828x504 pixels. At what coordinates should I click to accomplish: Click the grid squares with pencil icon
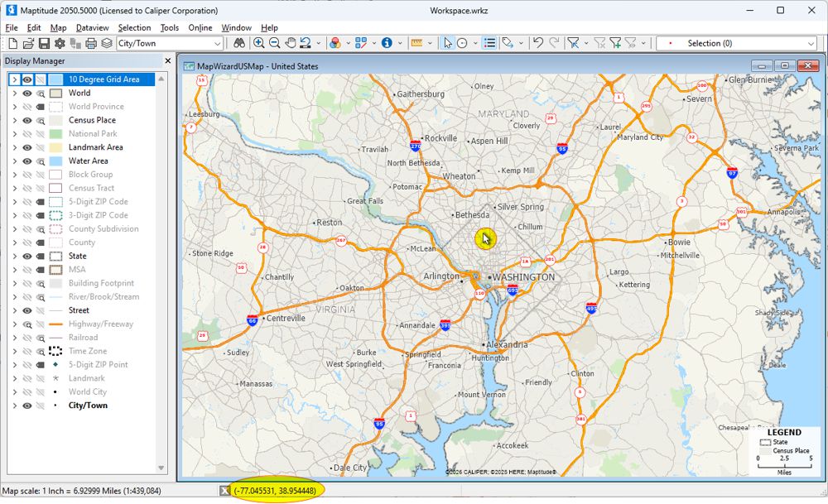tap(361, 43)
